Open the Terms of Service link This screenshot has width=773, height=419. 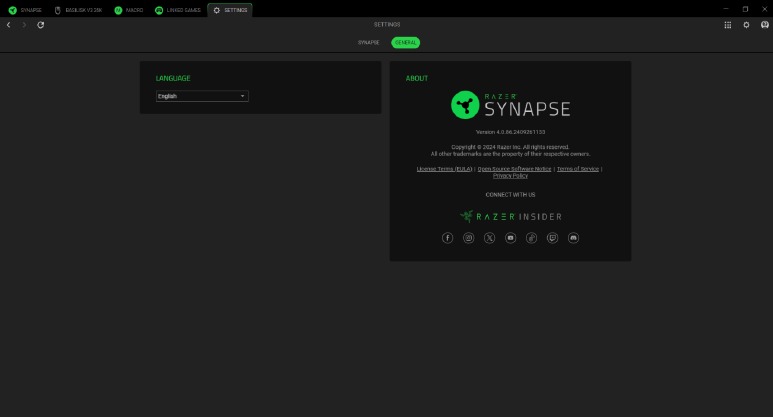(x=578, y=169)
